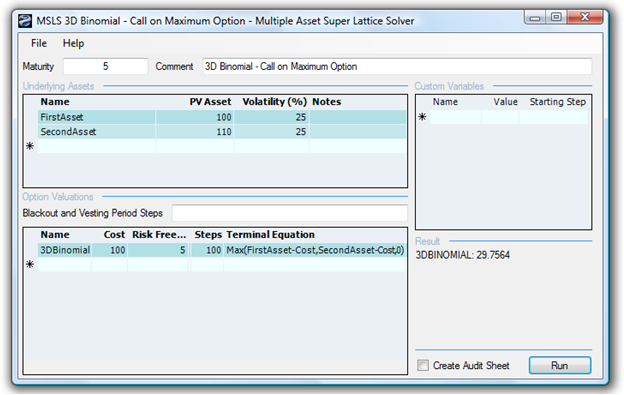624x395 pixels.
Task: Click the Terminal Equation Max(FirstAsset-Cost...) cell
Action: [x=315, y=250]
